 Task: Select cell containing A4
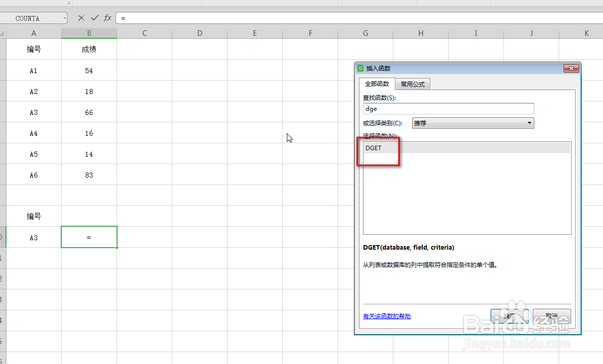coord(34,133)
